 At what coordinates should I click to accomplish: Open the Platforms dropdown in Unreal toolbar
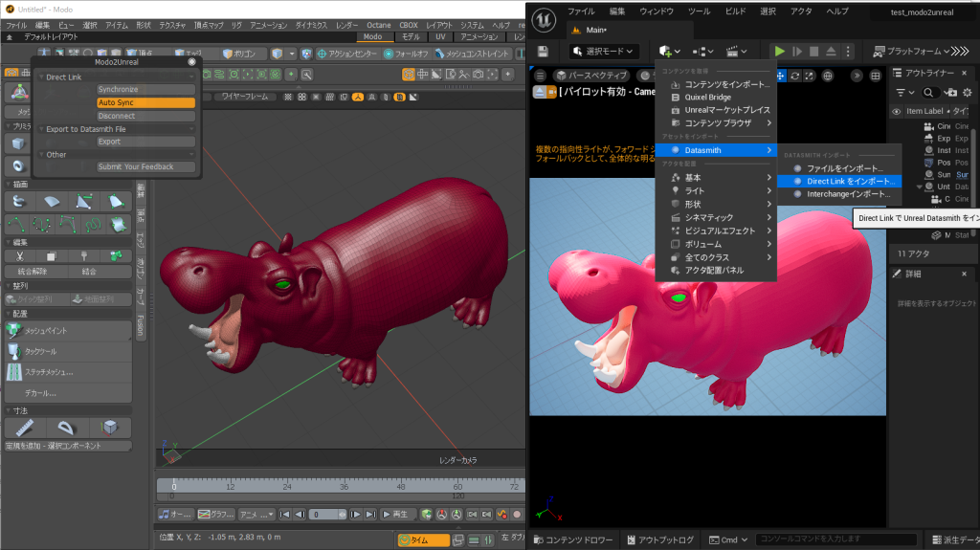point(910,51)
